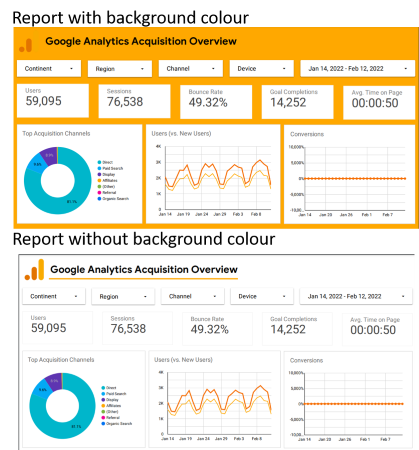Click the Google Analytics logo in the orange report

click(x=26, y=46)
